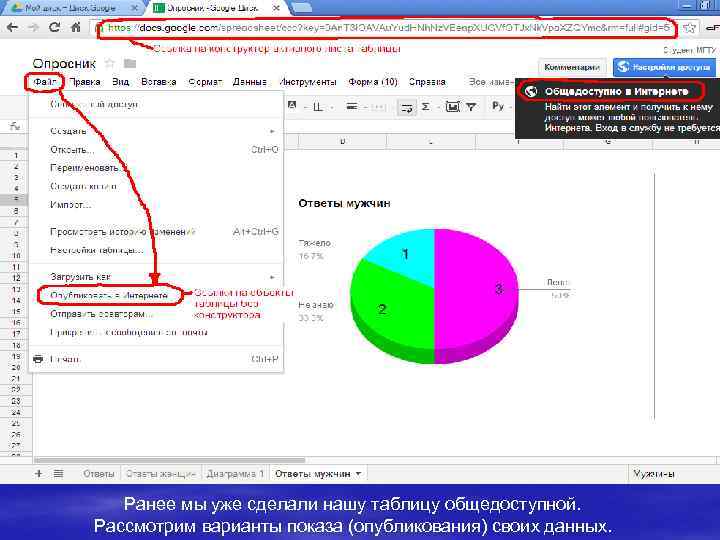Image resolution: width=720 pixels, height=540 pixels.
Task: Open the Правка menu
Action: point(84,82)
